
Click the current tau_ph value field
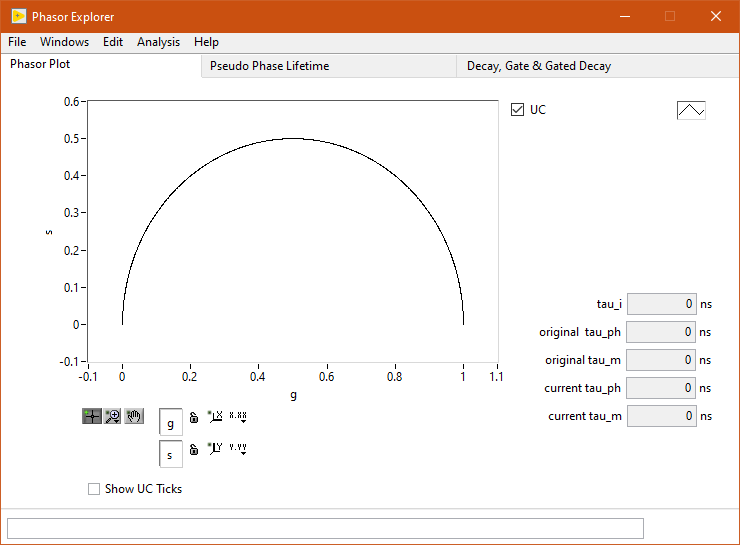661,388
